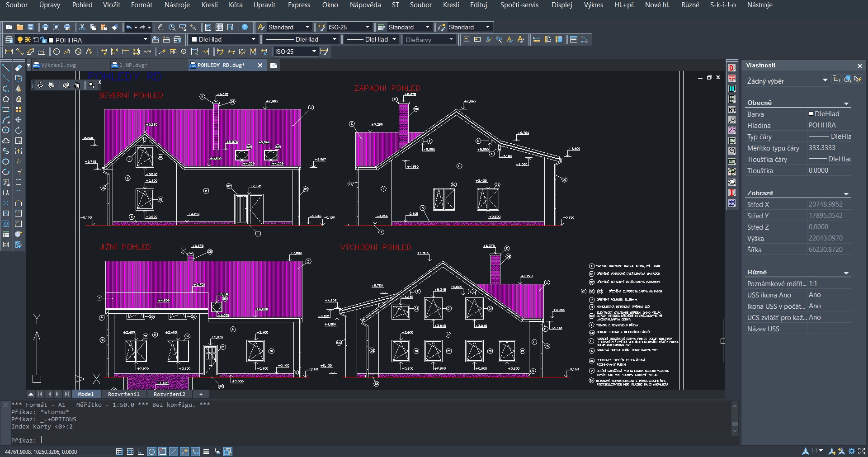Click the command window scrollbar
Viewport: 868px width, 457px height.
(x=735, y=418)
